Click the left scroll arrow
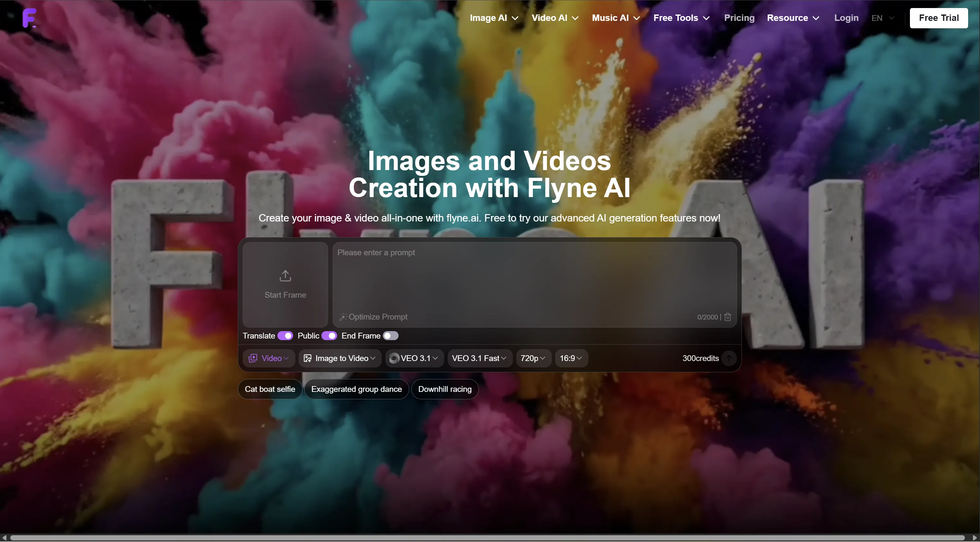The height and width of the screenshot is (542, 980). (x=4, y=537)
